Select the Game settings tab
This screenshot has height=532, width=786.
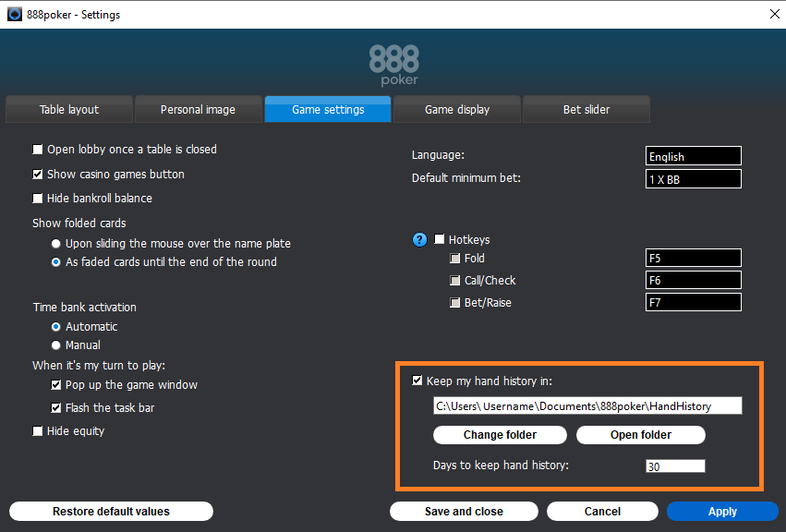tap(328, 109)
